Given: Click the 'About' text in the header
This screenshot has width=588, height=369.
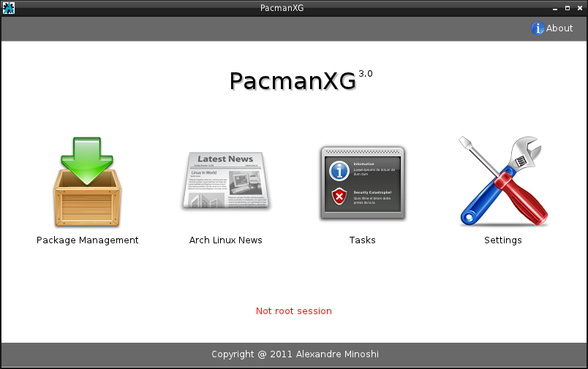Looking at the screenshot, I should [x=559, y=28].
